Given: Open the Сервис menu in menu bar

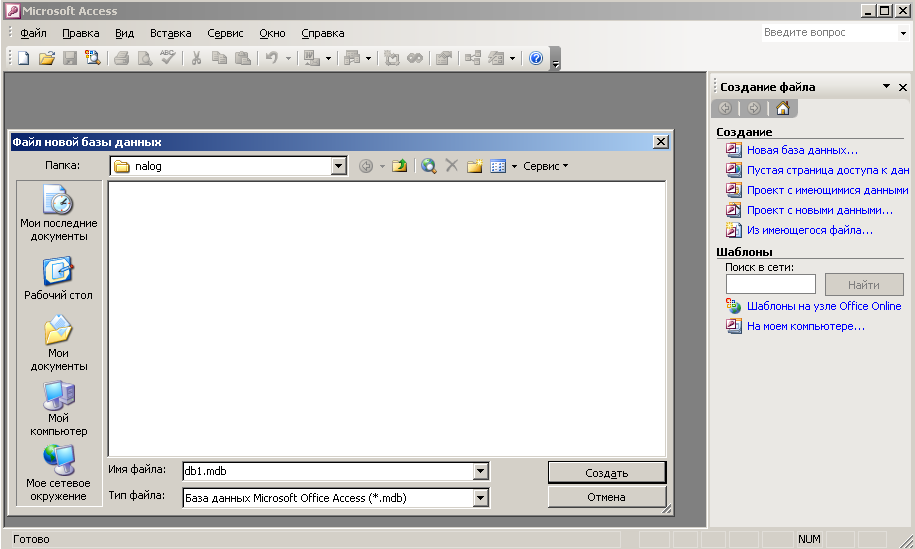Looking at the screenshot, I should 225,33.
